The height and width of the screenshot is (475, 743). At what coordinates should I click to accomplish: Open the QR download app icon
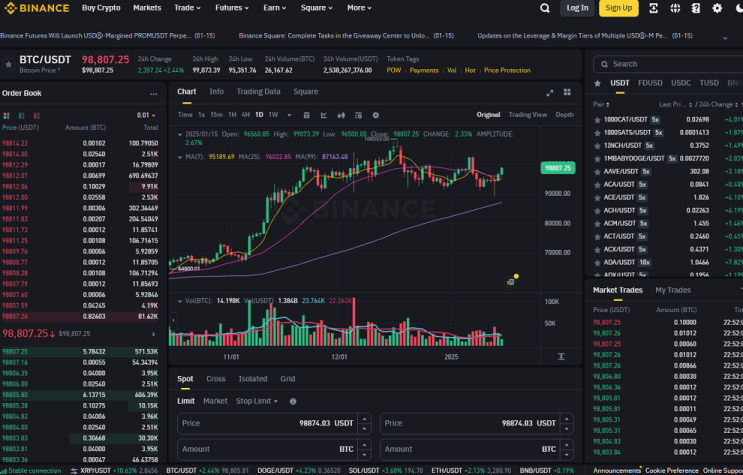coord(653,8)
